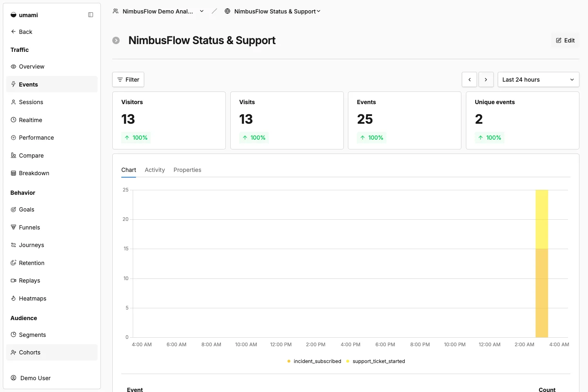Screen dimensions: 588x392
Task: Go to previous time period
Action: click(x=470, y=80)
